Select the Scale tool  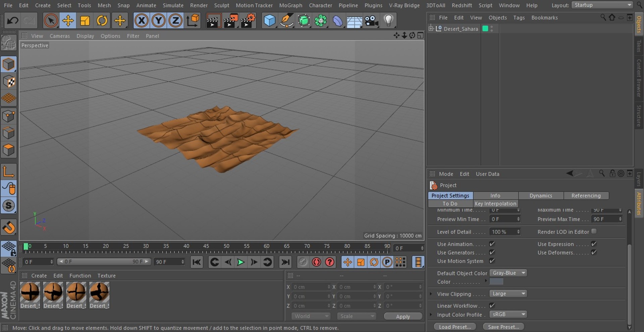point(85,21)
